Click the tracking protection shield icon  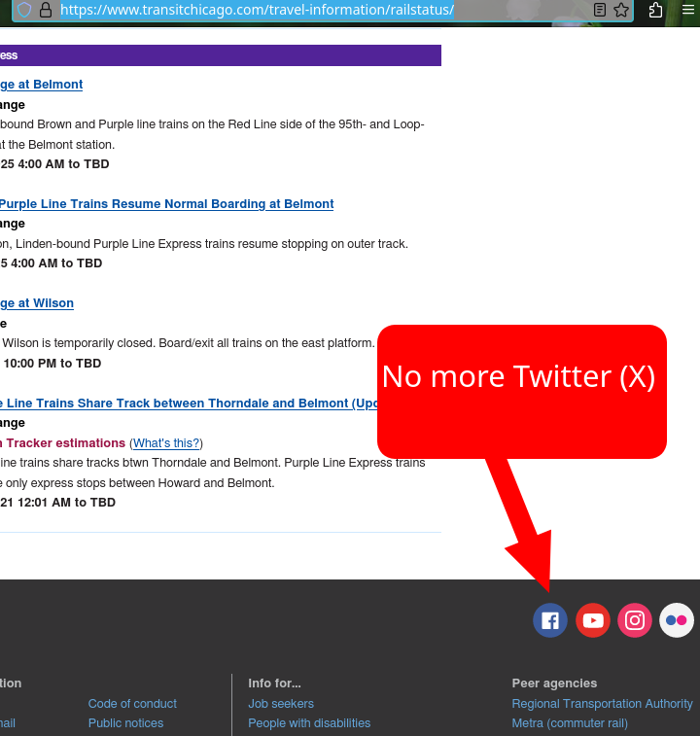(24, 10)
